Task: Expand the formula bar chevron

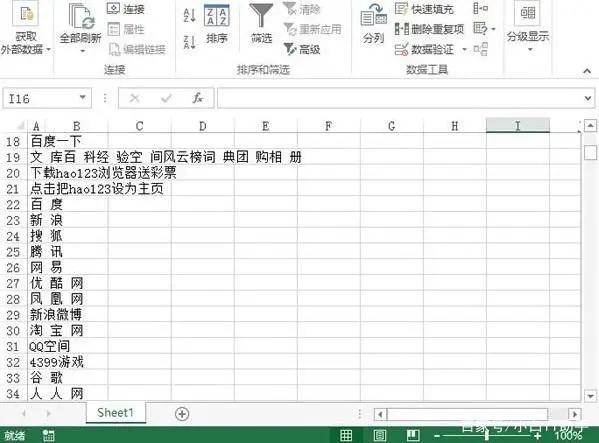Action: click(x=588, y=99)
